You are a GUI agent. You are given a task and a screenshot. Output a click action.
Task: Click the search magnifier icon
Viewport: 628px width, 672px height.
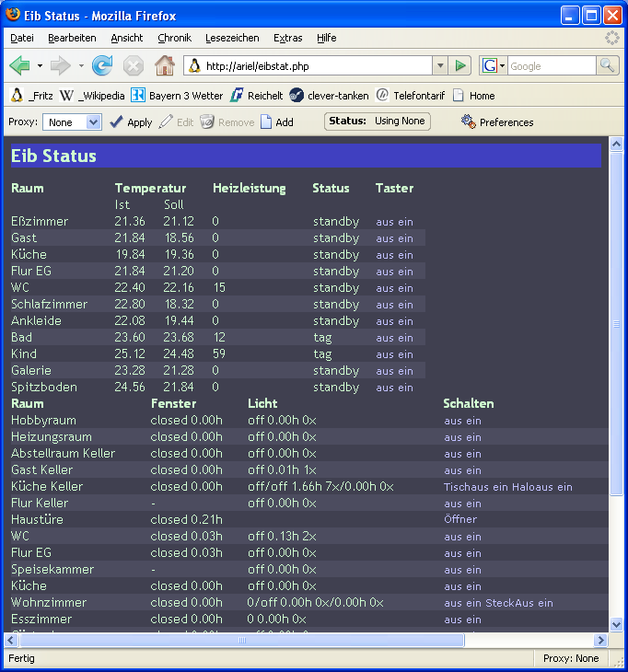[x=608, y=65]
